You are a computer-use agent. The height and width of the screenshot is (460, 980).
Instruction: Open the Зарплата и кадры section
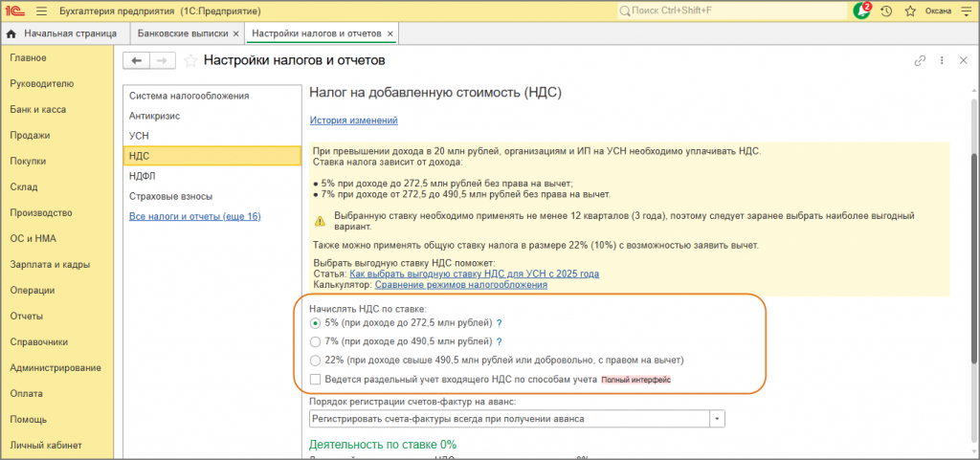[x=50, y=265]
